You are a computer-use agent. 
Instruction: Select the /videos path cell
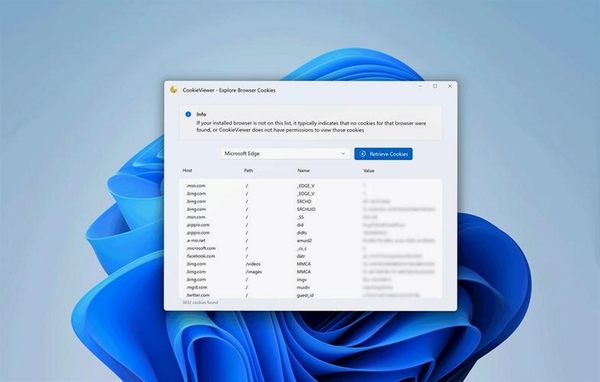(253, 264)
